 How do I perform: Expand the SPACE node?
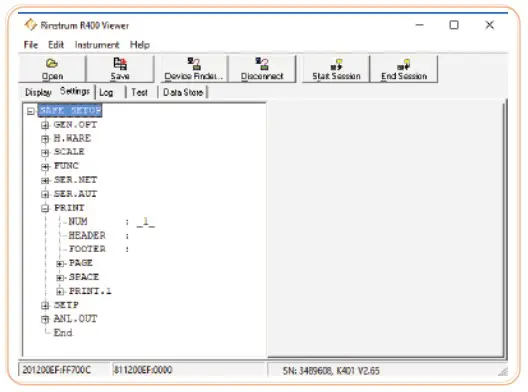point(60,277)
